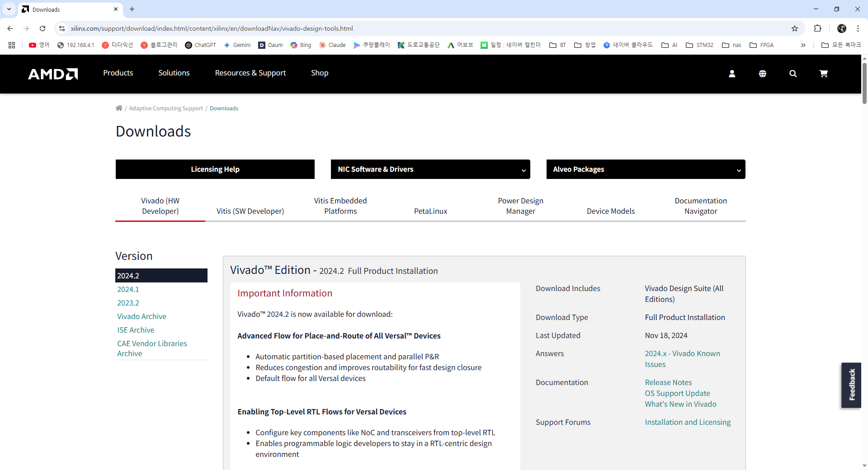The image size is (868, 470).
Task: Close the Downloads browser tab
Action: click(116, 9)
